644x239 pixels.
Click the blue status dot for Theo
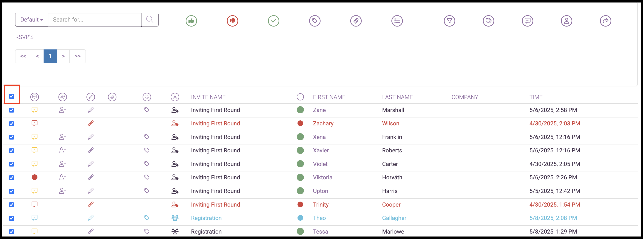pos(300,218)
